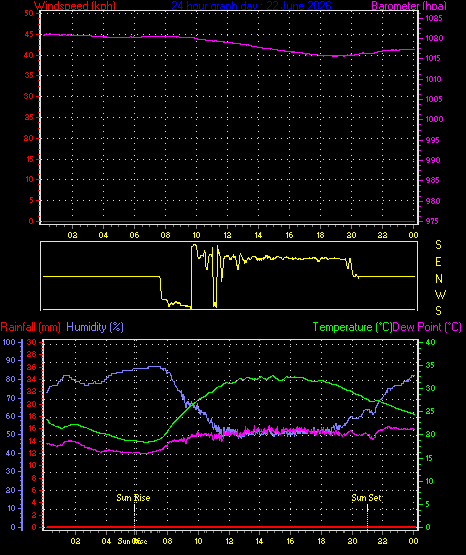Select the 50 windspeed scale label
Viewport: 466px width, 555px height.
click(x=29, y=13)
